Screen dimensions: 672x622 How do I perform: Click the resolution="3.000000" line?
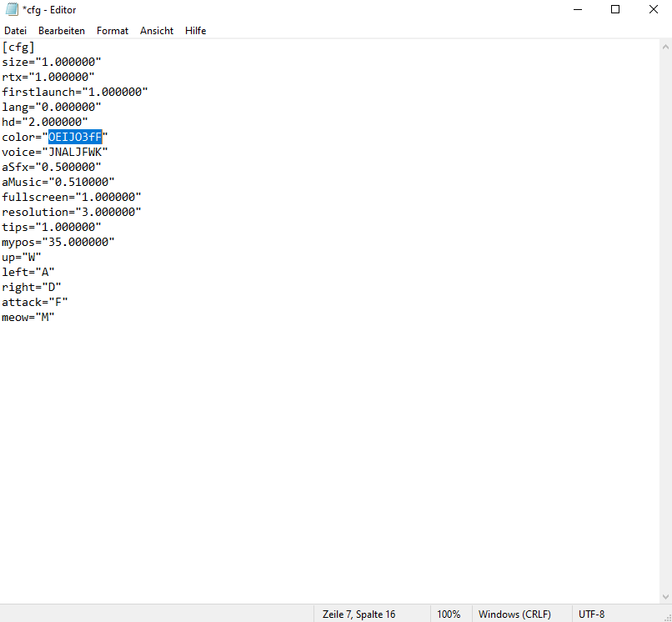71,212
